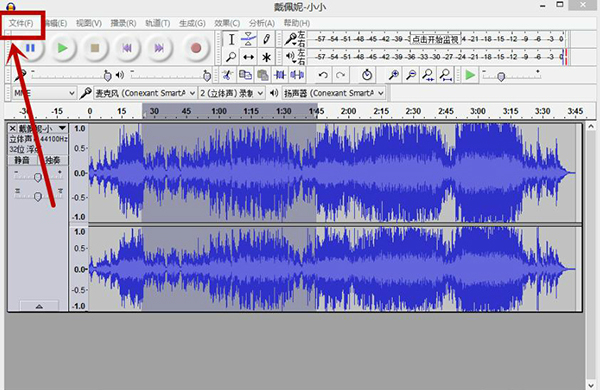Image resolution: width=600 pixels, height=390 pixels.
Task: Open the 视图(V) menu
Action: 89,23
